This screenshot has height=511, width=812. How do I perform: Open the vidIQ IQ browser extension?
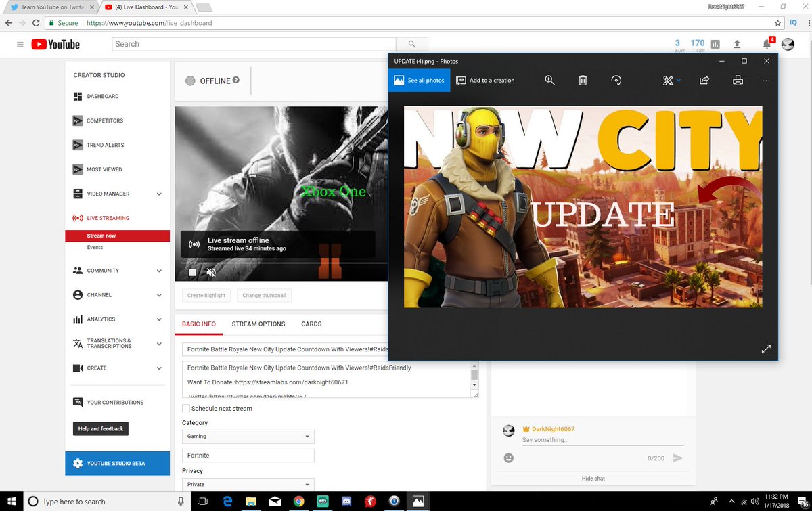coord(793,22)
